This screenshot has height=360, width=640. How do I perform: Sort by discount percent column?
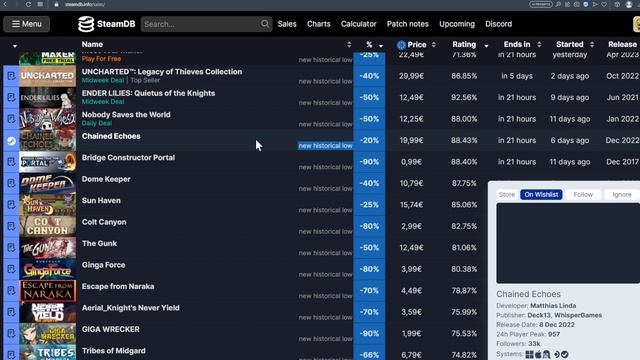[374, 44]
